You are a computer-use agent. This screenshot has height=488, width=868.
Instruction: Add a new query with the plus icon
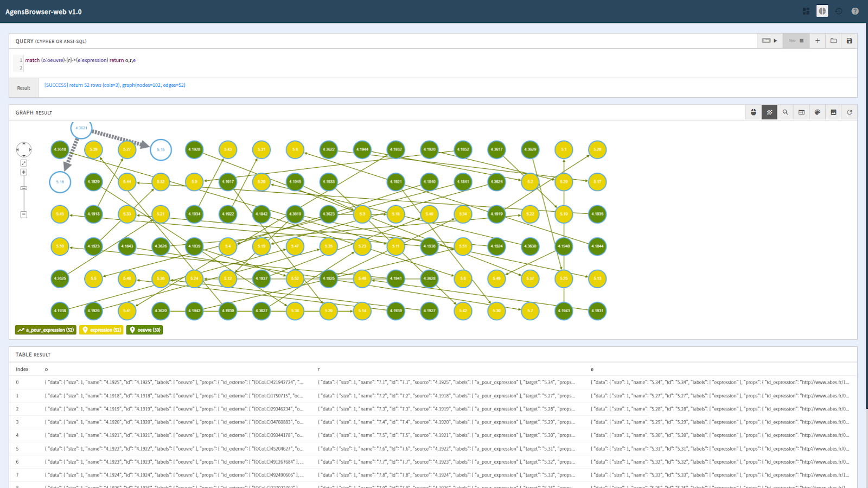(818, 41)
